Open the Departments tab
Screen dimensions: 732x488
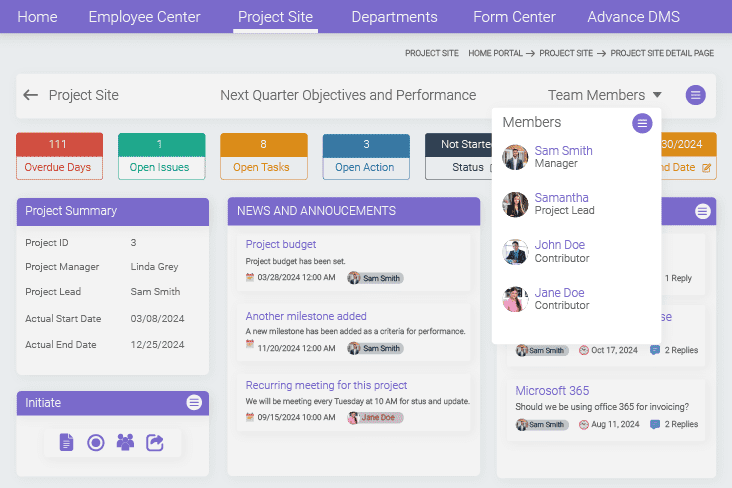pyautogui.click(x=394, y=17)
